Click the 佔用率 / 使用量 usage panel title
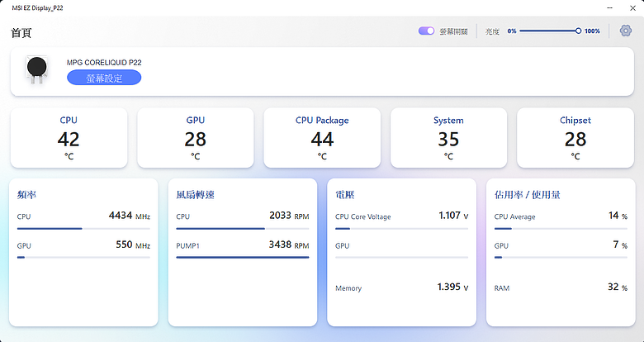Viewport: 644px width, 342px height. coord(528,195)
